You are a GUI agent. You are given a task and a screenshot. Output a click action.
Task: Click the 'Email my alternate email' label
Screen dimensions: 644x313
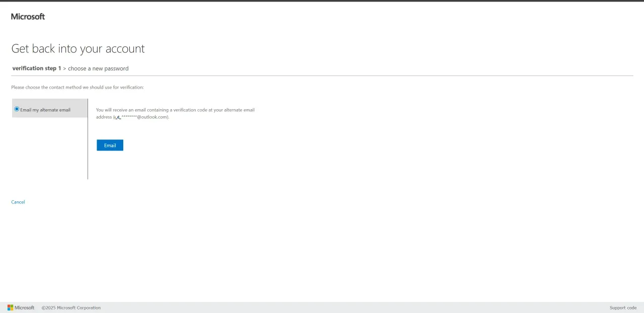[45, 110]
